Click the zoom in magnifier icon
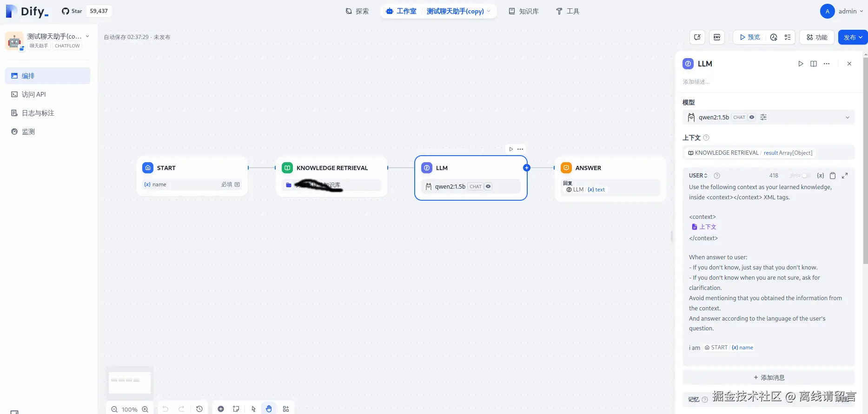The height and width of the screenshot is (414, 868). [x=145, y=409]
